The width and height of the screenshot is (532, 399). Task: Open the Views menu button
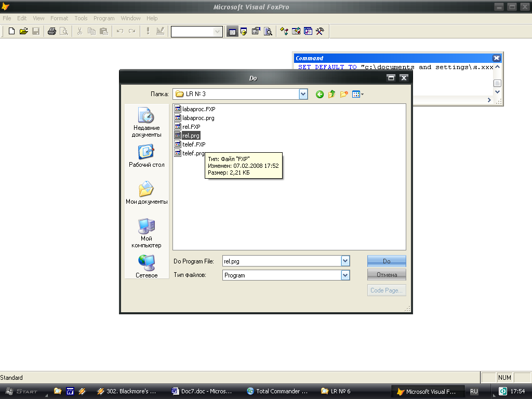pyautogui.click(x=357, y=95)
